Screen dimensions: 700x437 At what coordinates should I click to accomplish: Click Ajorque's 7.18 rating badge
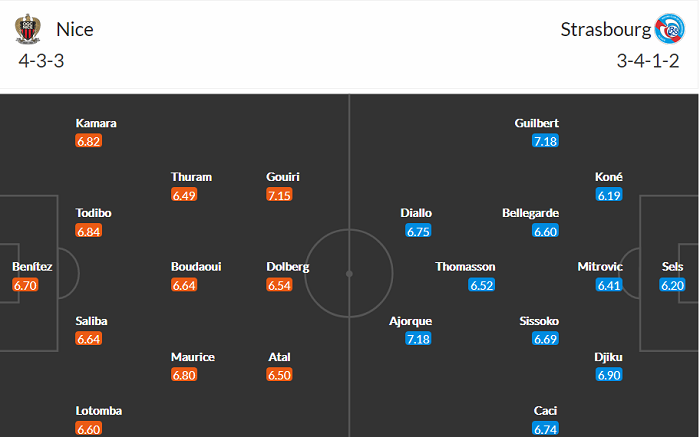coord(418,339)
